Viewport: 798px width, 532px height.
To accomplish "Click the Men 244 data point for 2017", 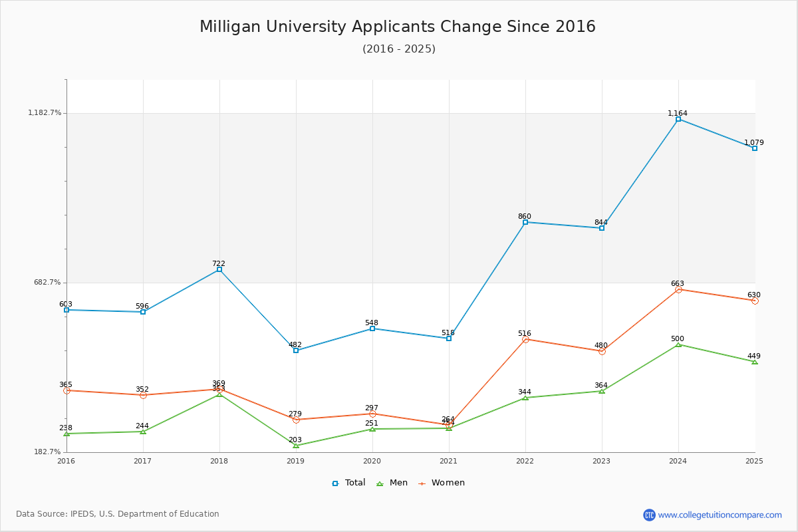I will [143, 432].
